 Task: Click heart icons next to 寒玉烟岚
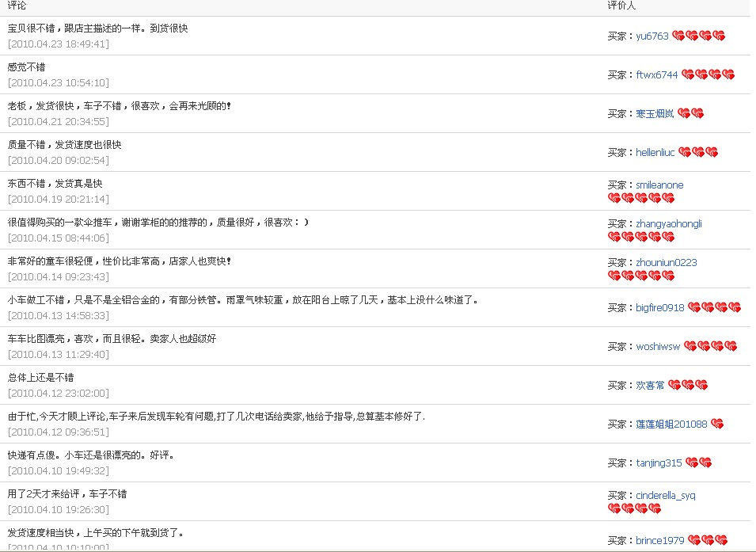point(690,114)
